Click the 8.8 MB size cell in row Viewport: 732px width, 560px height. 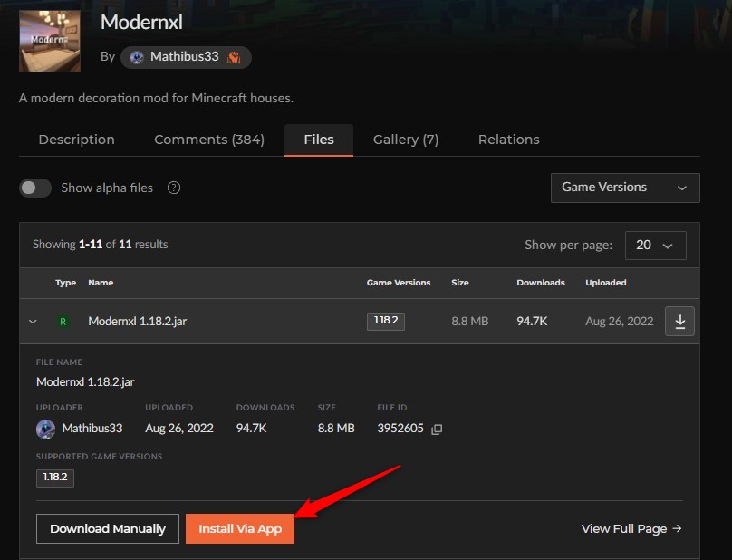(x=469, y=322)
